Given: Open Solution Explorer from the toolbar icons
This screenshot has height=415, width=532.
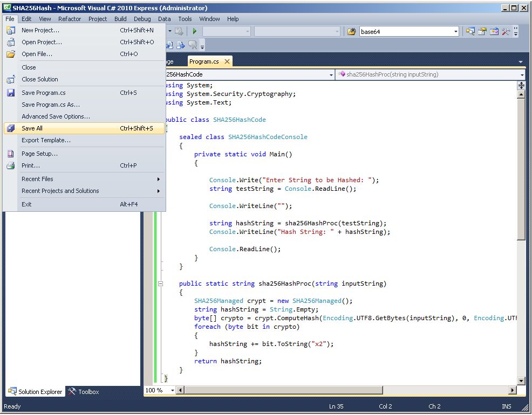Looking at the screenshot, I should (470, 32).
